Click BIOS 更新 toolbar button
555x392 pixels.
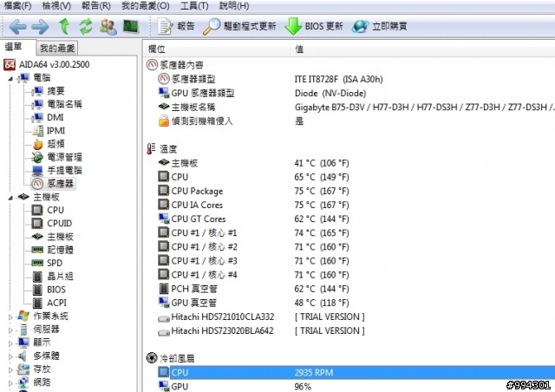tap(314, 26)
